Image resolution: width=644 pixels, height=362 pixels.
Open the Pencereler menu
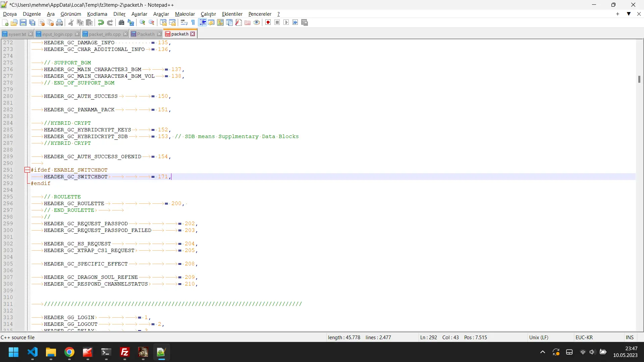click(x=260, y=14)
